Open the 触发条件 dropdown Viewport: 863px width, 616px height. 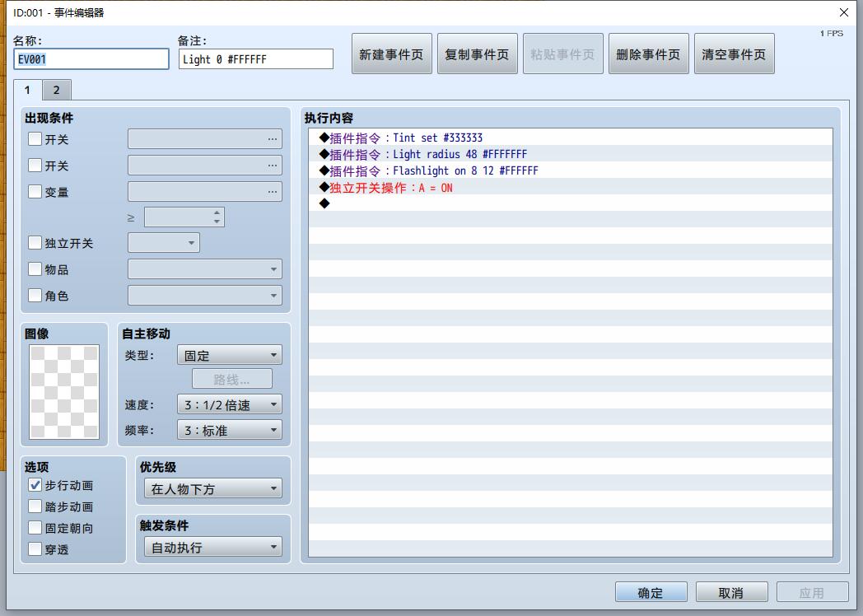(213, 547)
